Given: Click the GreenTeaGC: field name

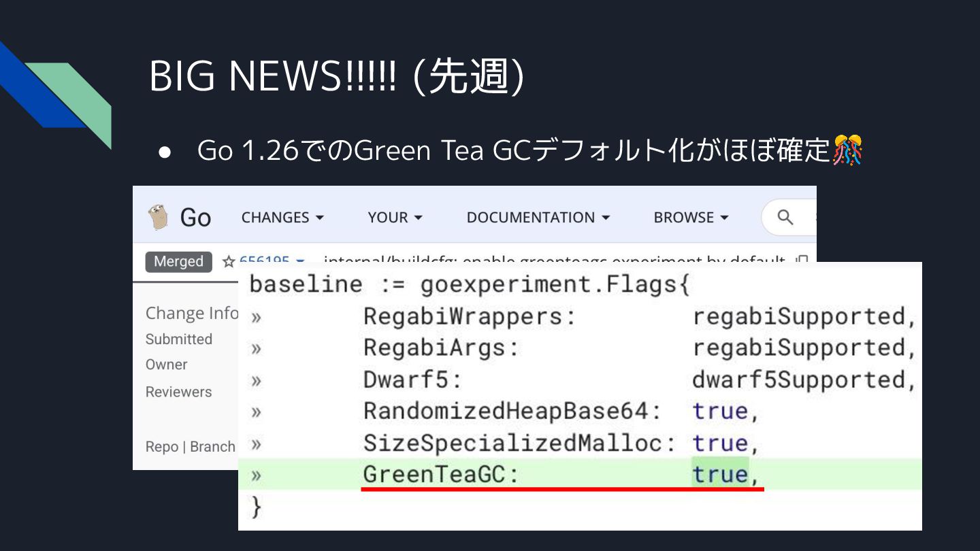Looking at the screenshot, I should 440,474.
